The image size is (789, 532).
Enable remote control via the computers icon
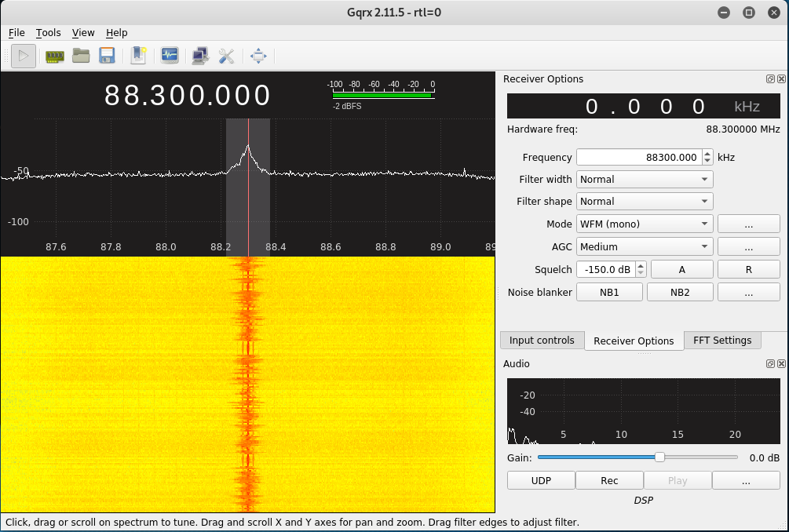[199, 55]
